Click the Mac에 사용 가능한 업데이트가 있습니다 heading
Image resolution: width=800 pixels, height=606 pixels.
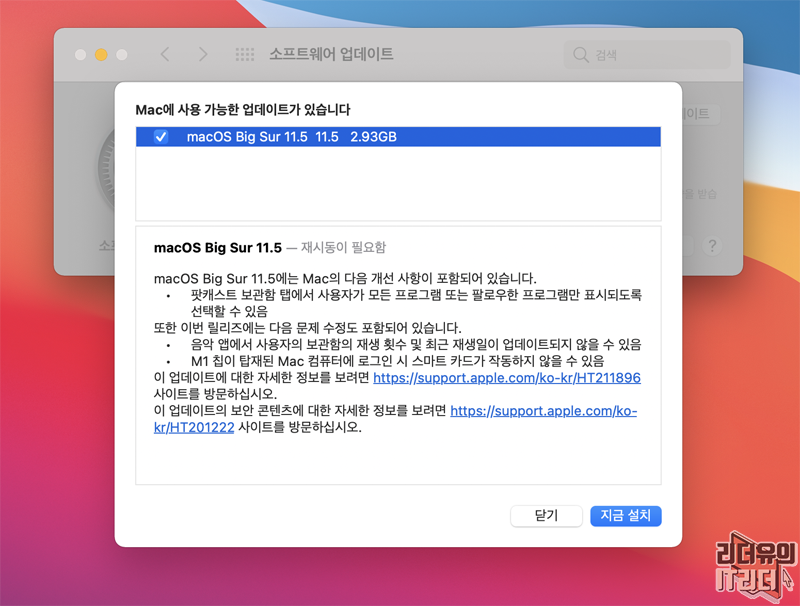(243, 110)
